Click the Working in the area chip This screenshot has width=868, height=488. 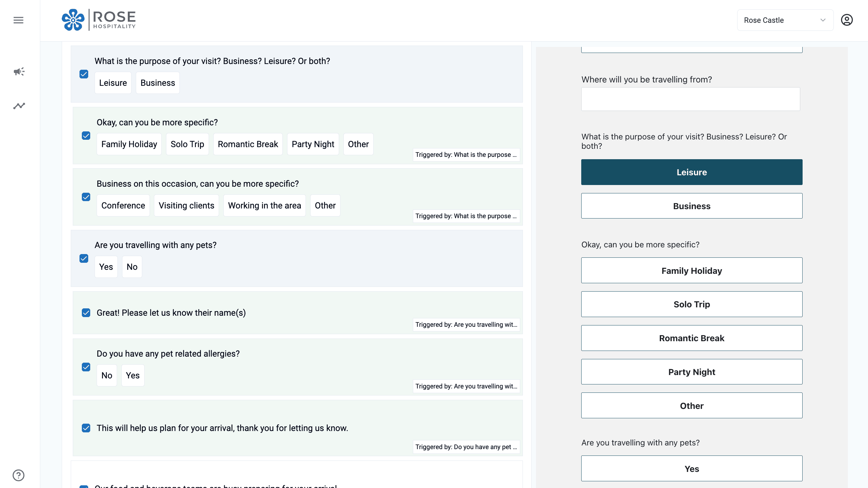pos(264,205)
